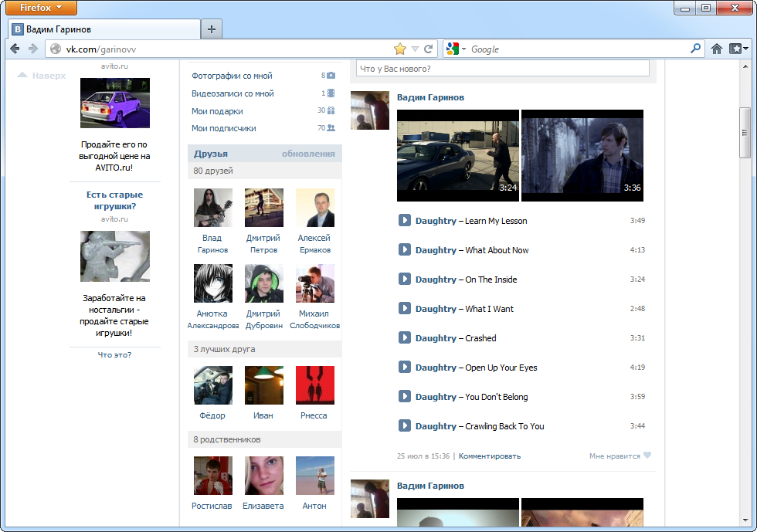Open friend Дмитрий Петров avatar
This screenshot has height=532, width=757.
pyautogui.click(x=264, y=208)
